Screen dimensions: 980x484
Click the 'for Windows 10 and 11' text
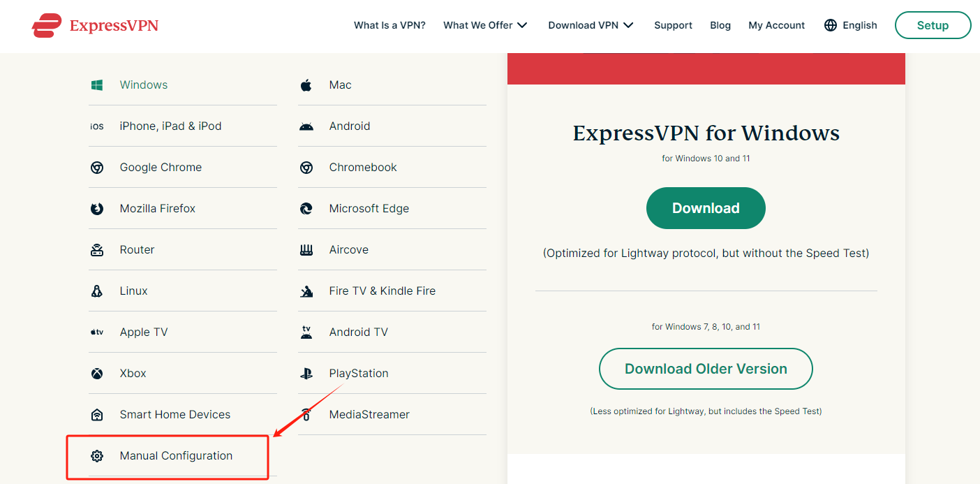[706, 159]
